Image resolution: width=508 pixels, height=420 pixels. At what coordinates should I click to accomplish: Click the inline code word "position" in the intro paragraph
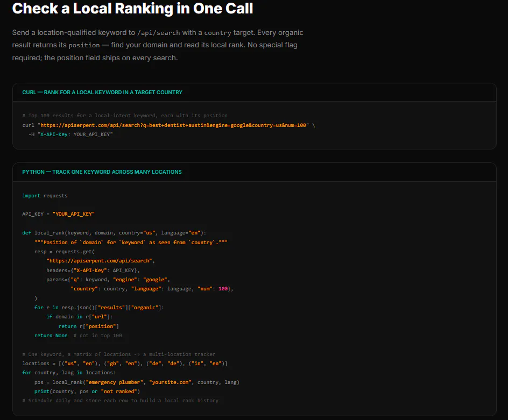click(x=84, y=45)
